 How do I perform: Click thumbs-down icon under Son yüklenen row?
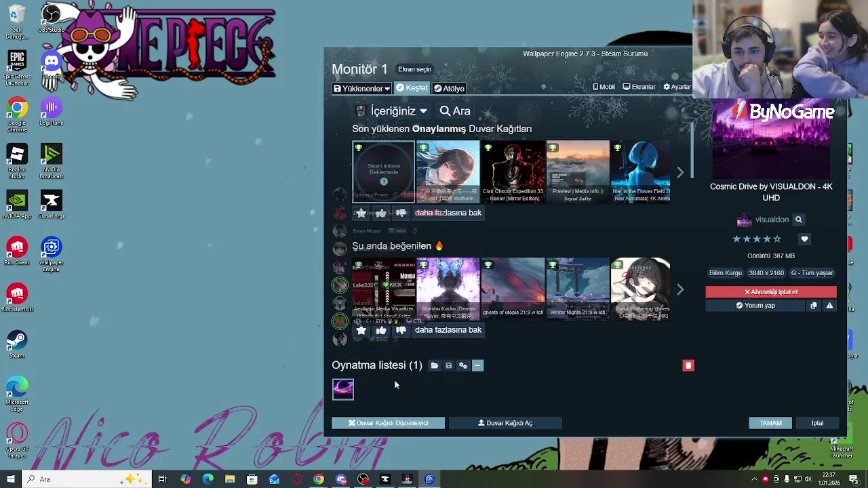[401, 213]
